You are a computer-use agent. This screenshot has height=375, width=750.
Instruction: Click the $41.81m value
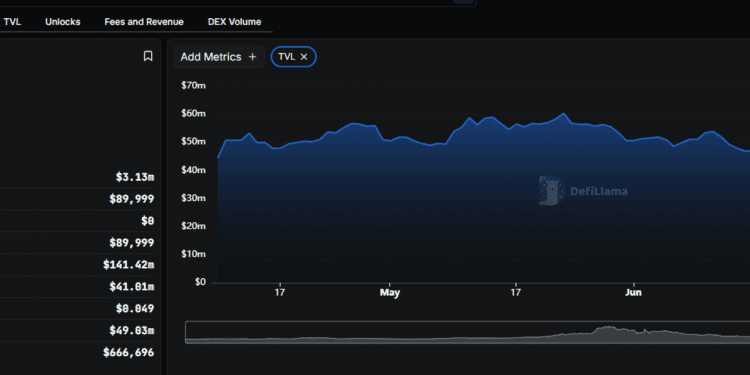(132, 287)
